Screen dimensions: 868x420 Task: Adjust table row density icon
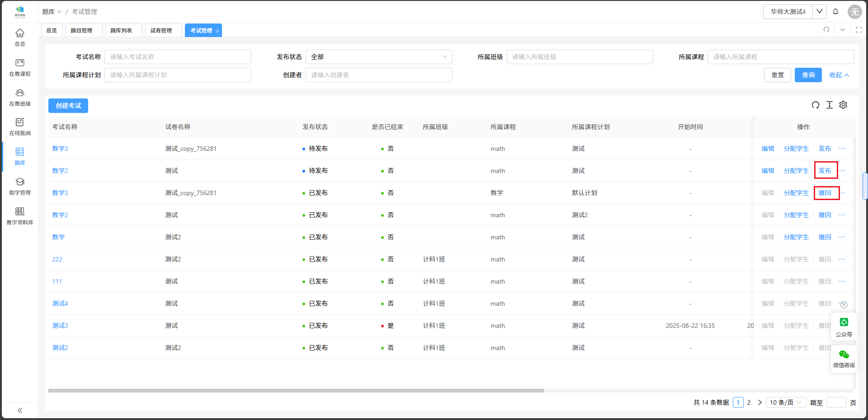(830, 105)
